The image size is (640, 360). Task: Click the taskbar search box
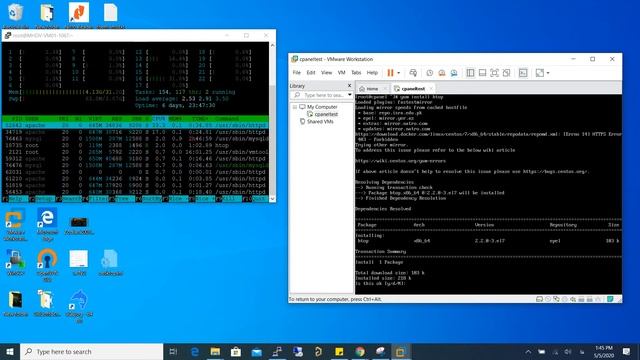[x=91, y=351]
